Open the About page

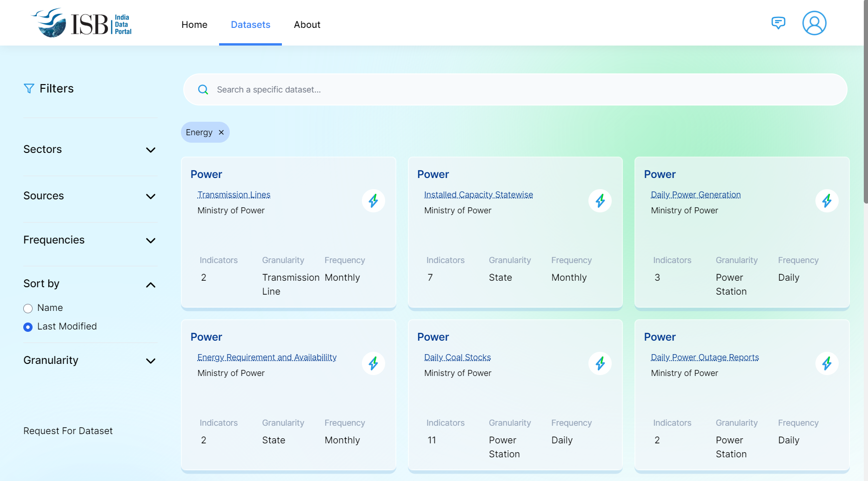click(x=307, y=25)
